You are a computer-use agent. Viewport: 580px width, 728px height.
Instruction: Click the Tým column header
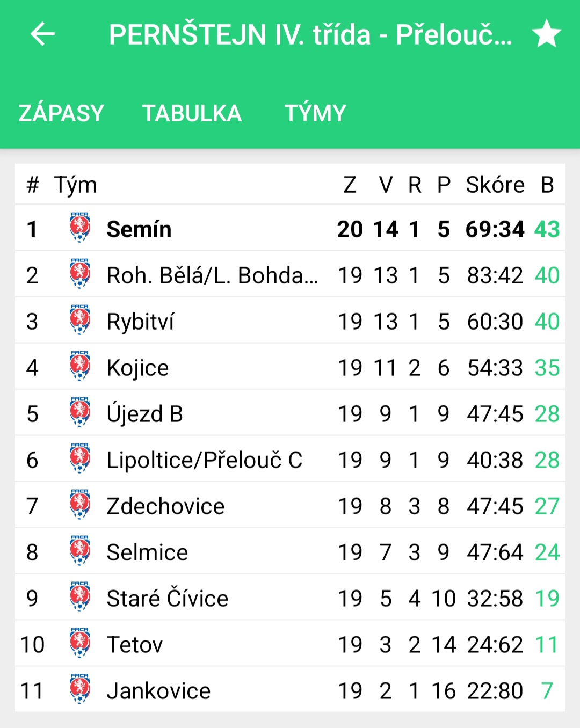tap(76, 185)
